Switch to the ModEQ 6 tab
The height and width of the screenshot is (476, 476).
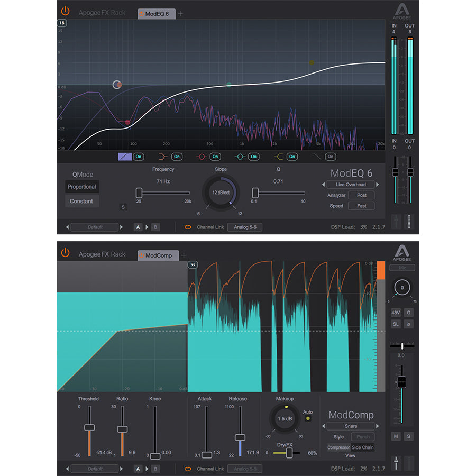[x=157, y=14]
